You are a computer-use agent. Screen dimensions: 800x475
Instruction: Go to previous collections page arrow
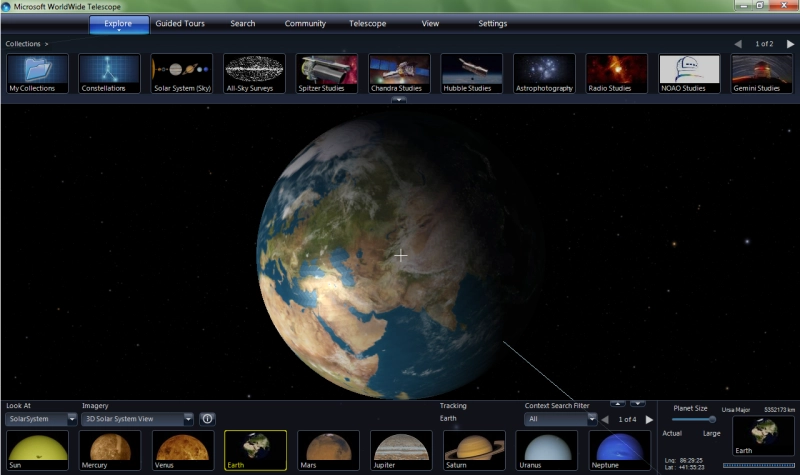[738, 44]
